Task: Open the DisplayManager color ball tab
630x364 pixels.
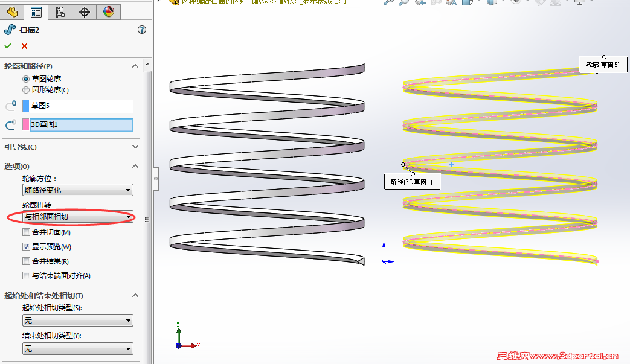Action: 109,12
